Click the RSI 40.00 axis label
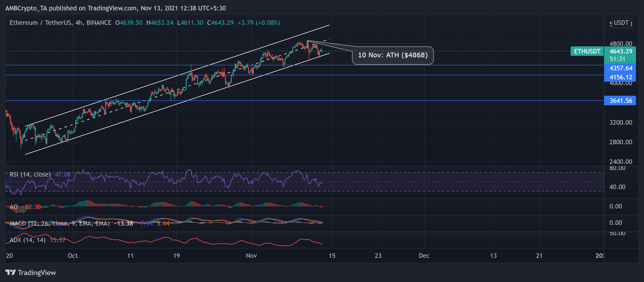Screen dimensions: 644x282 click(617, 187)
